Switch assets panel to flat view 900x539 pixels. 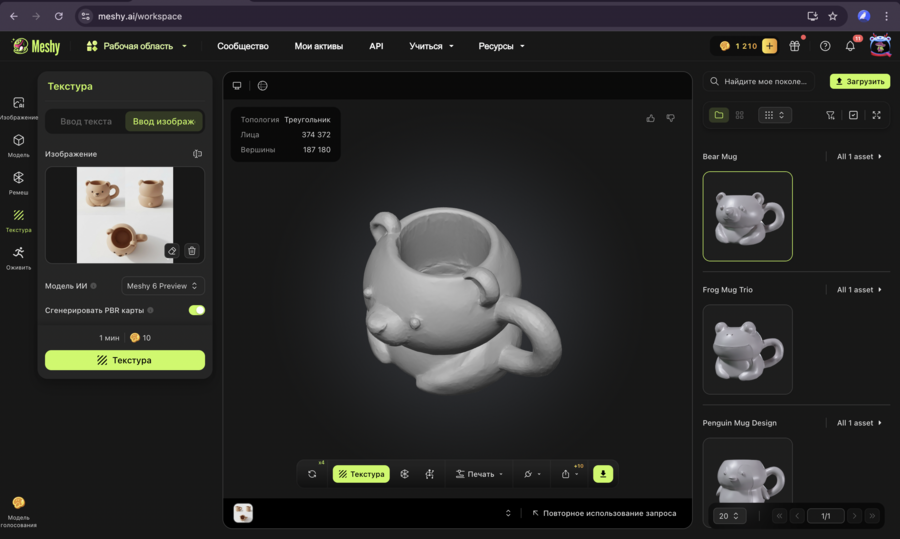[739, 115]
